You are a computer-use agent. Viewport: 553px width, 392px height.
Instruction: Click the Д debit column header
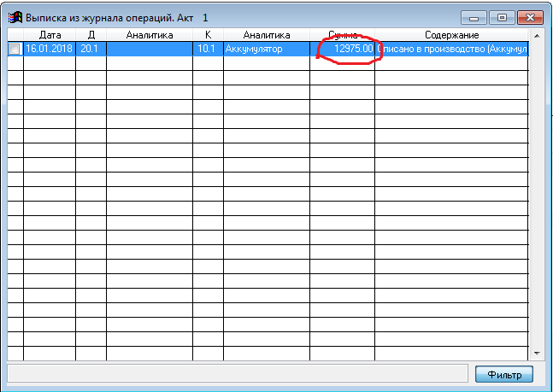(91, 35)
